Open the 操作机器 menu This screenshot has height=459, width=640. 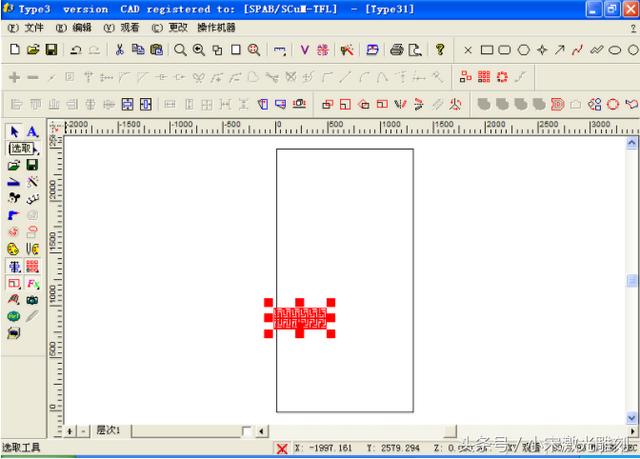216,27
